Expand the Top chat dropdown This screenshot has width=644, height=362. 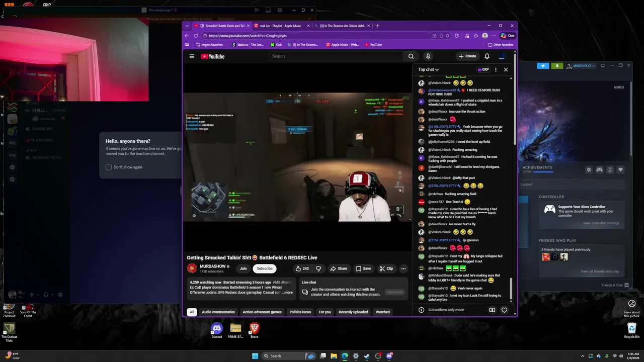pyautogui.click(x=428, y=69)
